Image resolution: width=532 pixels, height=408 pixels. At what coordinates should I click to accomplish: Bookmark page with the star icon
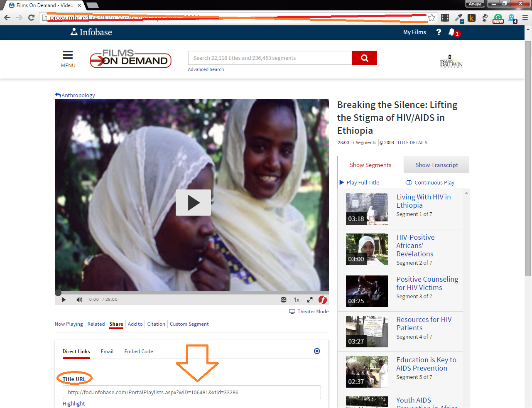pos(432,17)
